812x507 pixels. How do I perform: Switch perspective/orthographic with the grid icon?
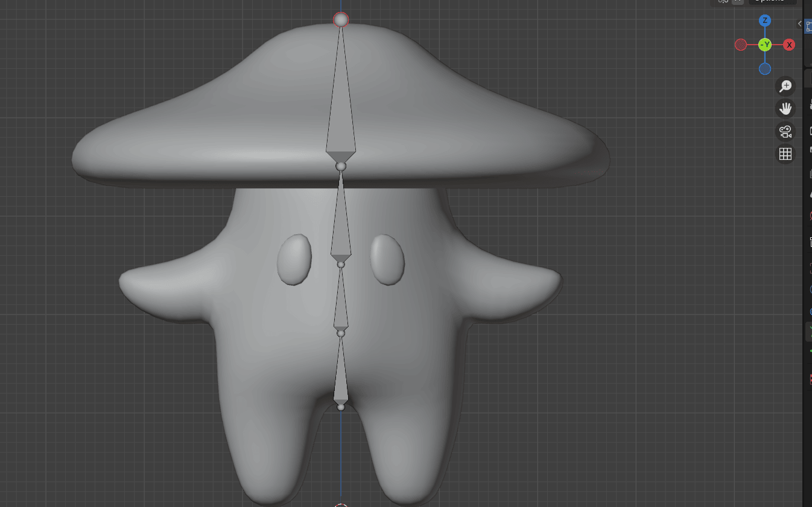785,154
